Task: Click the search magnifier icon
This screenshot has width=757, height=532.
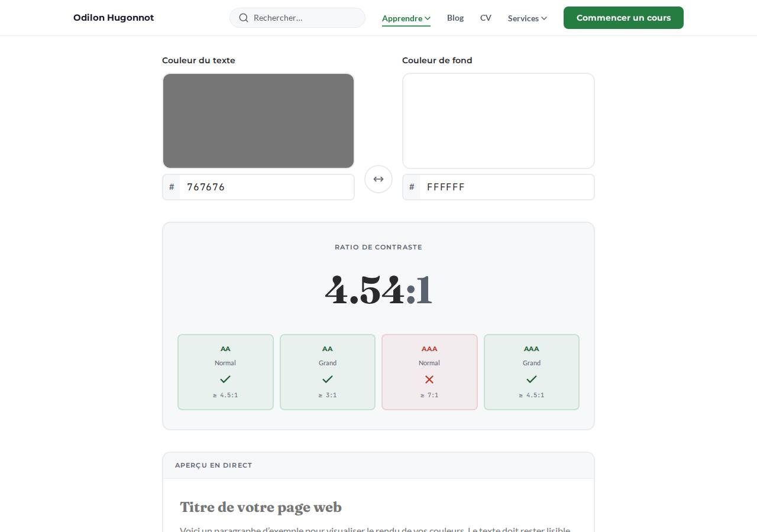Action: (x=243, y=18)
